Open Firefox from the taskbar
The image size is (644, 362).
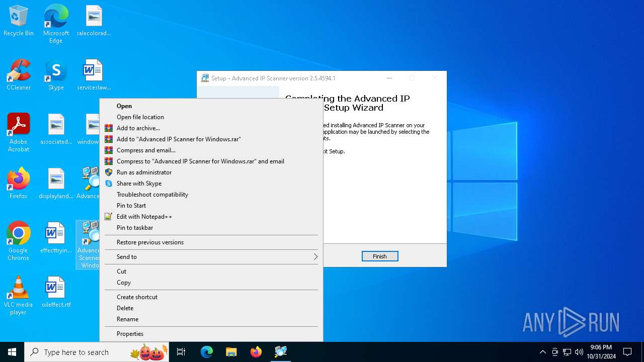pyautogui.click(x=256, y=352)
